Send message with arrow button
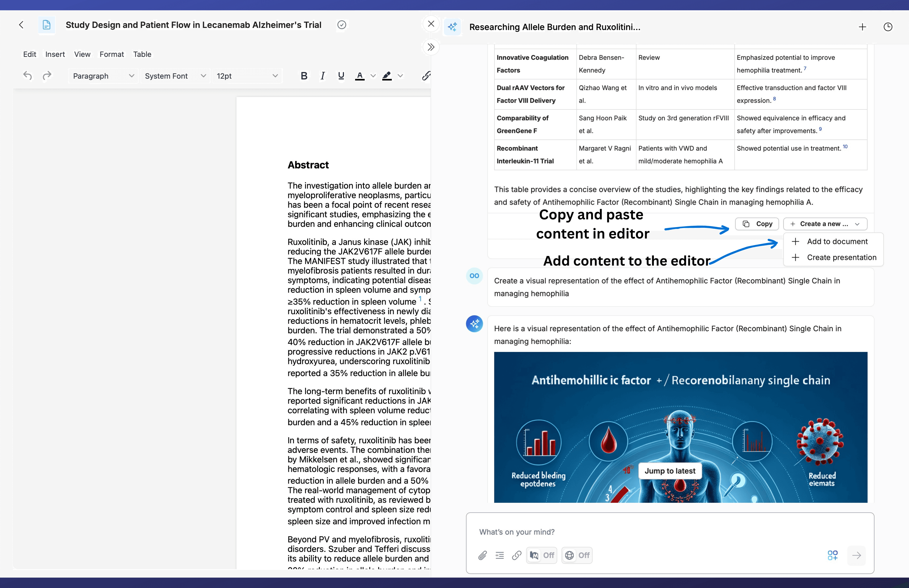909x588 pixels. (856, 555)
